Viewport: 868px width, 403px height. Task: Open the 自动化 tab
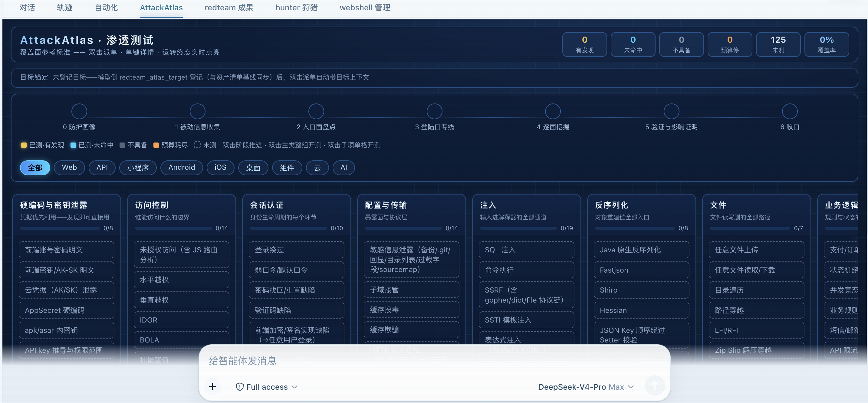(106, 8)
